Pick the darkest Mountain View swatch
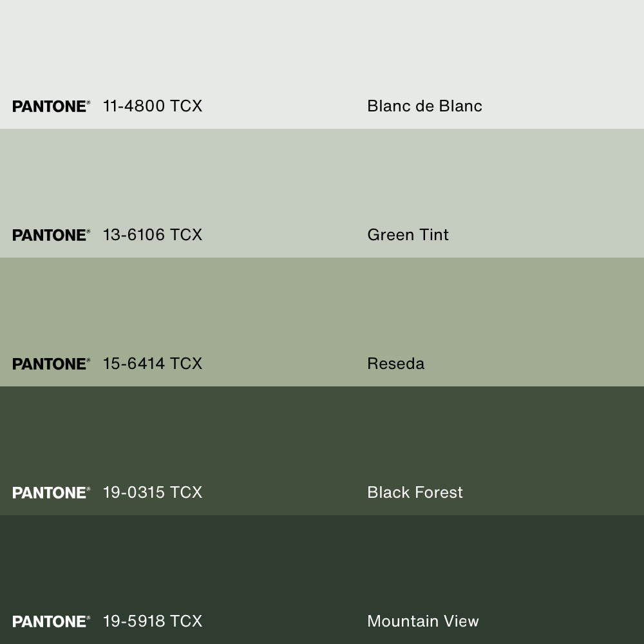The height and width of the screenshot is (644, 644). click(x=322, y=567)
